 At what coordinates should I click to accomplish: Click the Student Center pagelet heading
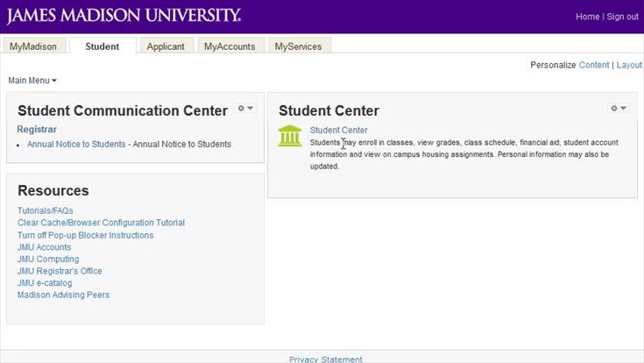[329, 110]
